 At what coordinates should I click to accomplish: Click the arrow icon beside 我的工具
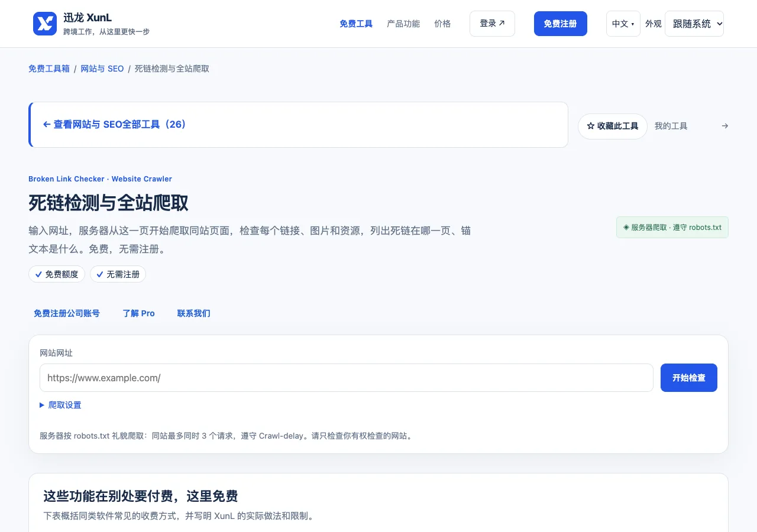click(x=725, y=126)
